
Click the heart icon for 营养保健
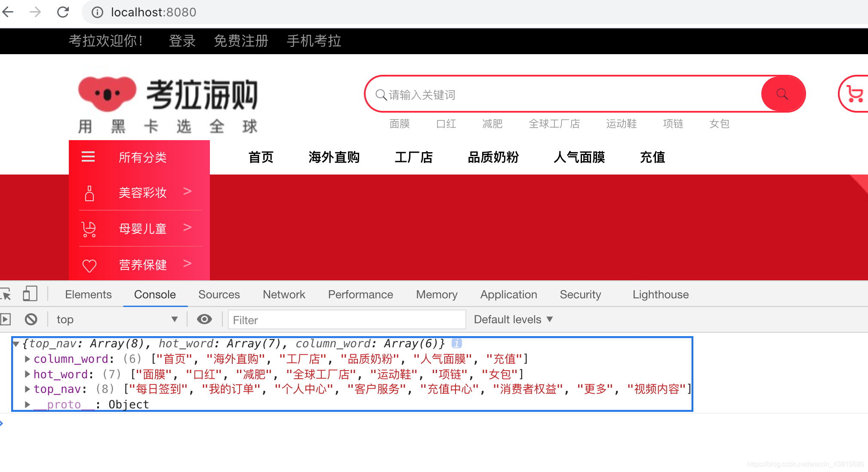pos(89,266)
